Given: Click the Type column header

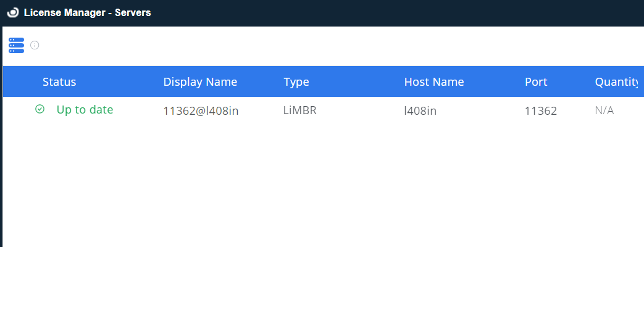Looking at the screenshot, I should point(296,82).
